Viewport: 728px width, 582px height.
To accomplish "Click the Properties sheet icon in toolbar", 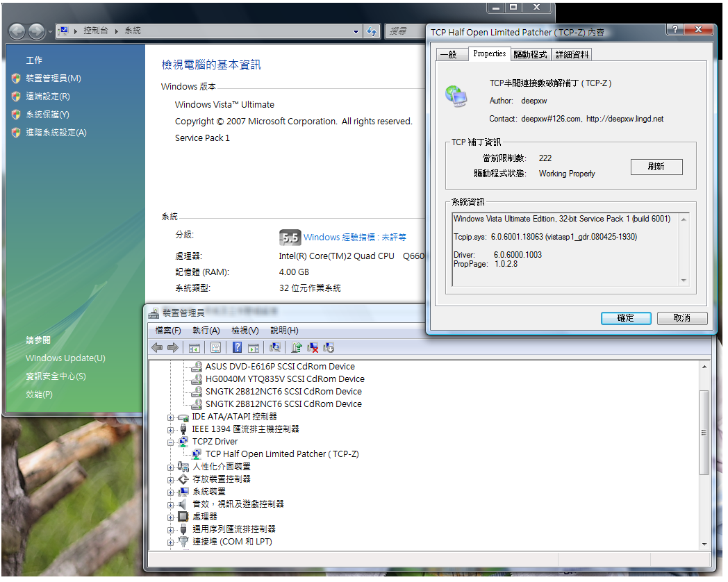I will 216,348.
